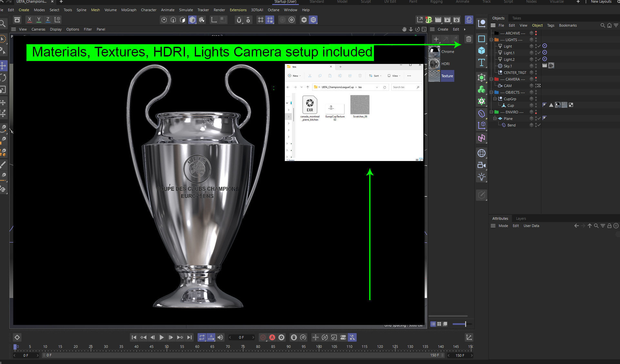This screenshot has width=620, height=364.
Task: Open Sort dropdown in tex Explorer window
Action: [x=375, y=76]
